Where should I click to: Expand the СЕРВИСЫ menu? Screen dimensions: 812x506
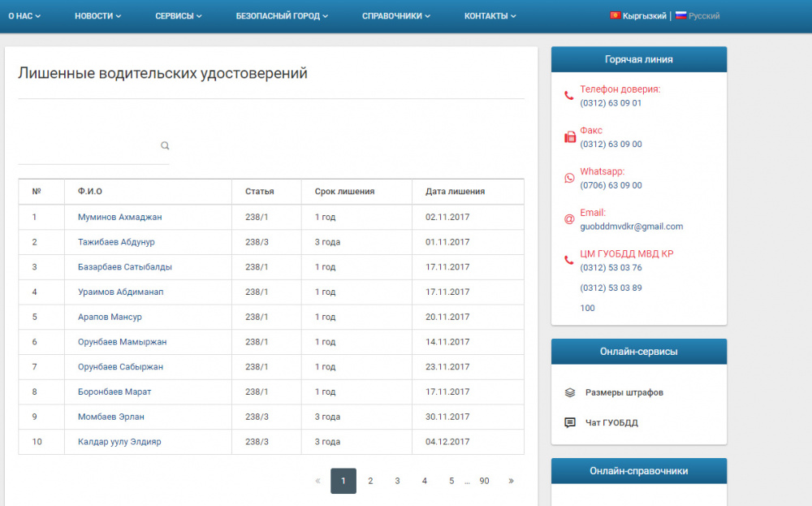click(179, 15)
